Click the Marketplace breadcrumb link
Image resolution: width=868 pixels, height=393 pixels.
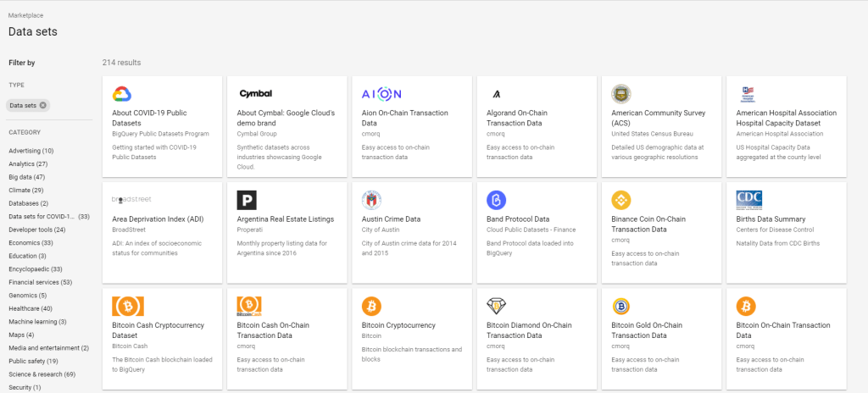pos(25,15)
